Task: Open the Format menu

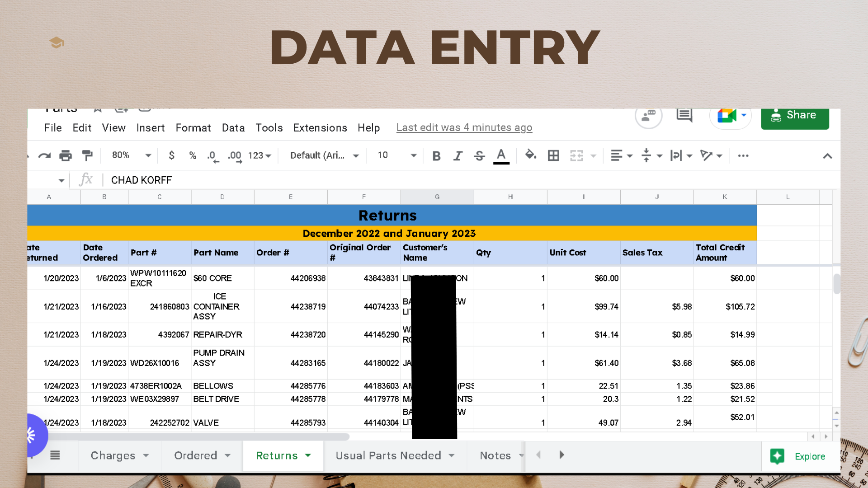Action: pyautogui.click(x=193, y=128)
